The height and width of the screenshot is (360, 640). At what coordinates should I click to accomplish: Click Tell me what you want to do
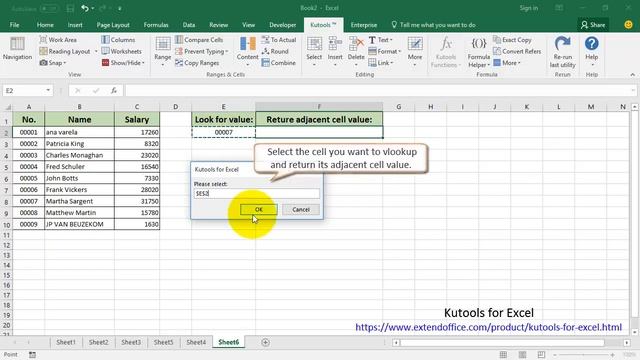pyautogui.click(x=433, y=25)
